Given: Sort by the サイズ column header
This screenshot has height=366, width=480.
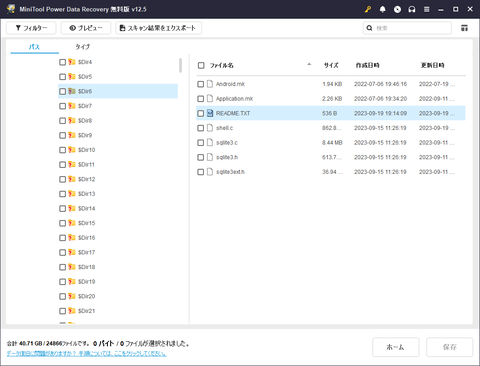Looking at the screenshot, I should (x=331, y=65).
